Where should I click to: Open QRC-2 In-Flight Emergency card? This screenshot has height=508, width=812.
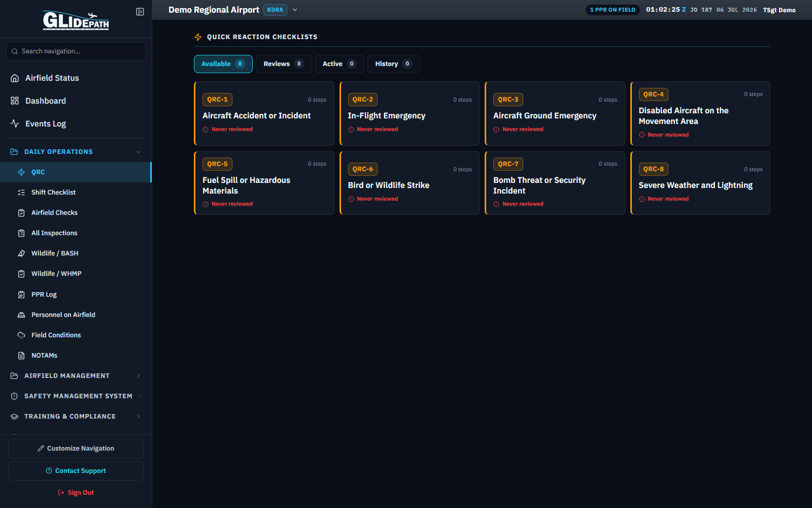point(410,114)
